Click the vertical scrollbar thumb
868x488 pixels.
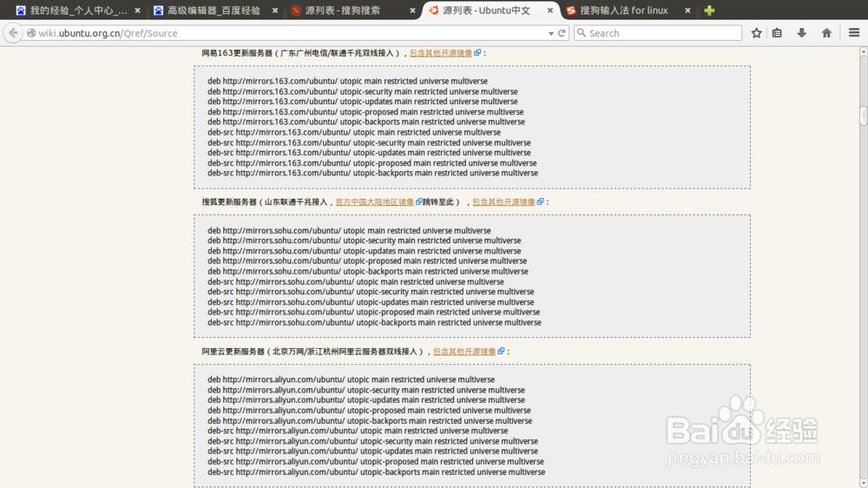864,115
